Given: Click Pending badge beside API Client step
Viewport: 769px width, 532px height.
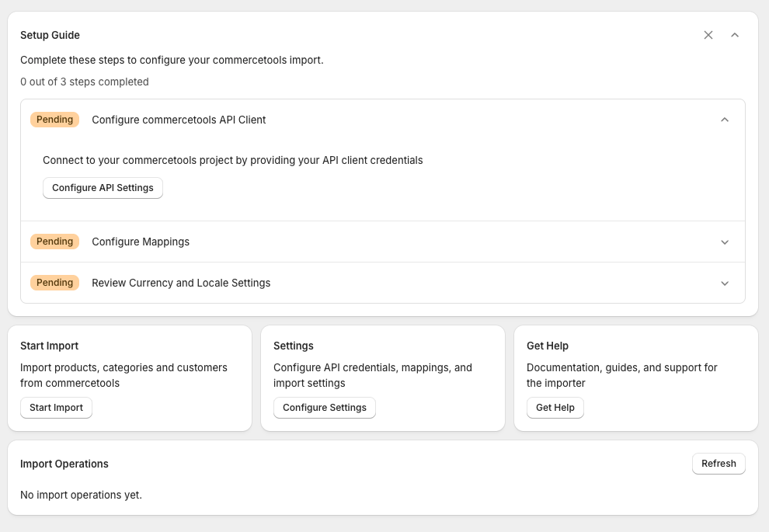Looking at the screenshot, I should pyautogui.click(x=55, y=119).
